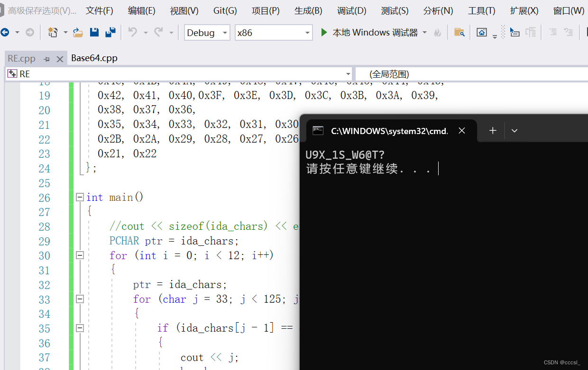Click + to open a new terminal tab
Screen dimensions: 588x370
point(493,130)
